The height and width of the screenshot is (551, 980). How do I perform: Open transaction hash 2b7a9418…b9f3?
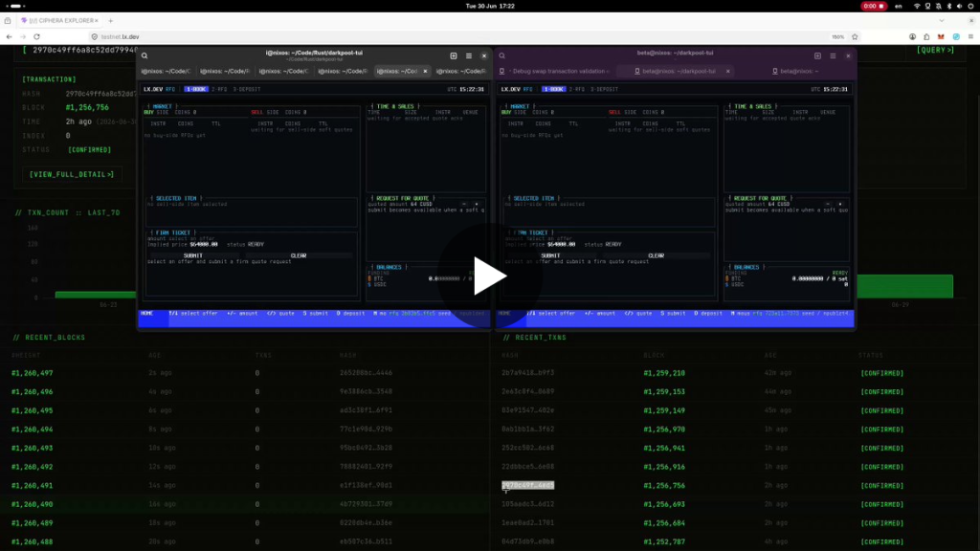point(527,373)
